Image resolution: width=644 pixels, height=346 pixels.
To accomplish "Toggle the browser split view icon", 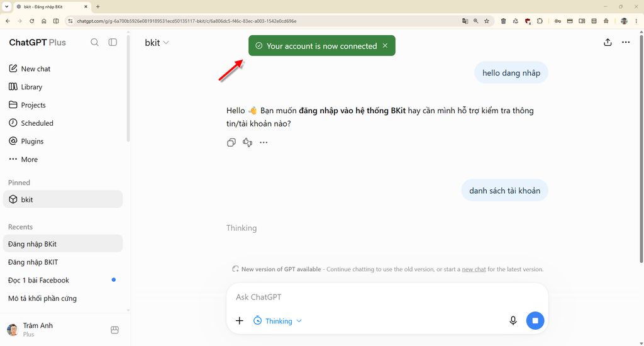I will [x=56, y=21].
